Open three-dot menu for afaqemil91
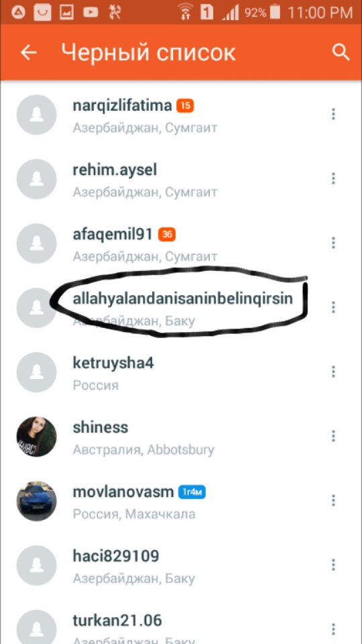The height and width of the screenshot is (644, 362). (x=333, y=243)
